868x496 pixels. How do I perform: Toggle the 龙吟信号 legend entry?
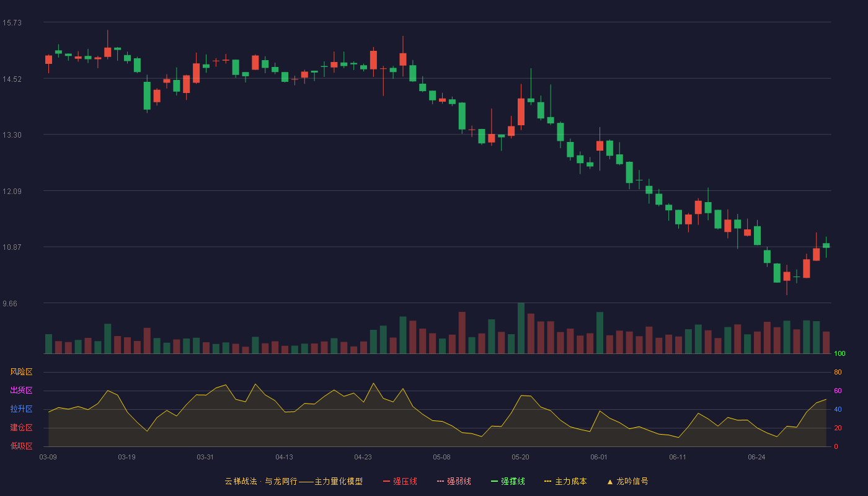[x=627, y=481]
